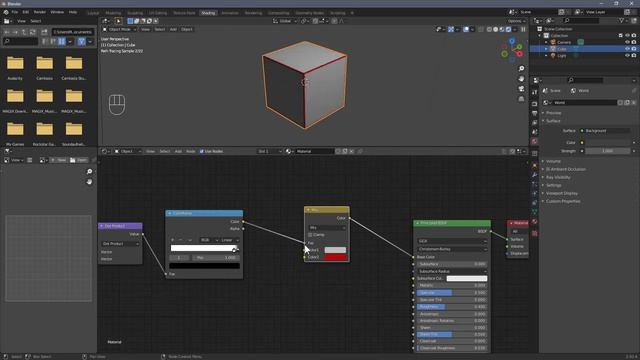
Task: Hide the Light with its eye icon
Action: click(627, 56)
